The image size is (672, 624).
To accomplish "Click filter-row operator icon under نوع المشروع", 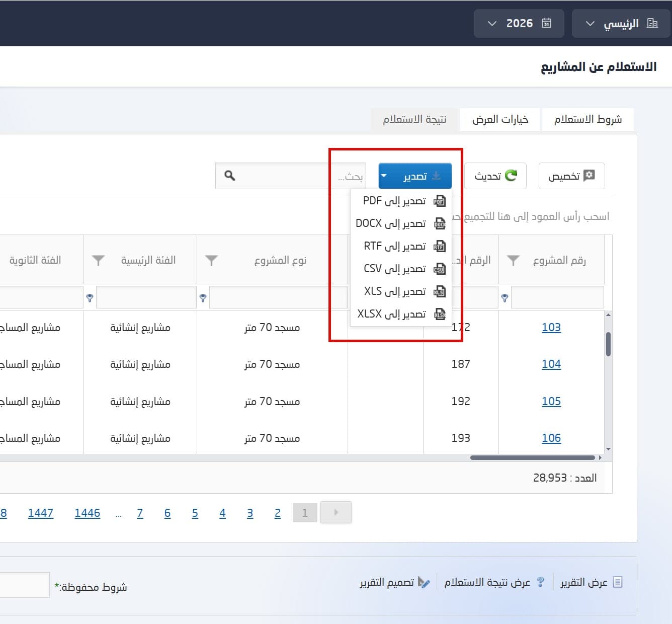I will pyautogui.click(x=203, y=298).
